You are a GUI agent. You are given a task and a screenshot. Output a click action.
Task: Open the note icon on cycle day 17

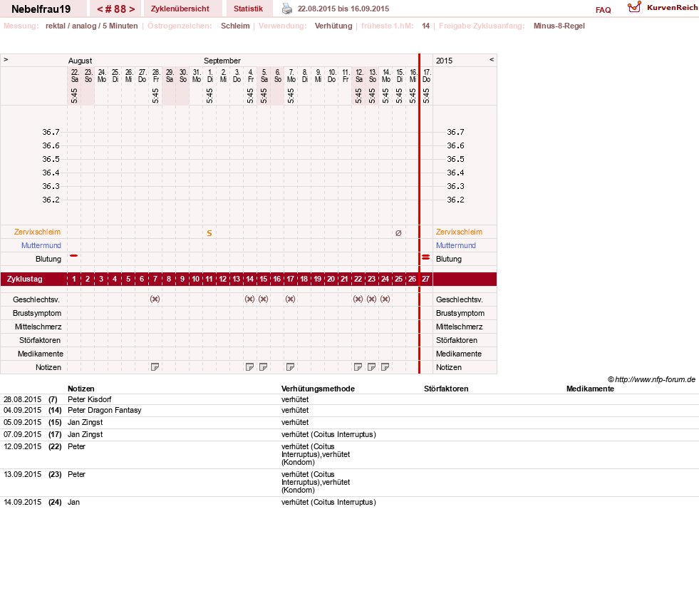click(290, 367)
